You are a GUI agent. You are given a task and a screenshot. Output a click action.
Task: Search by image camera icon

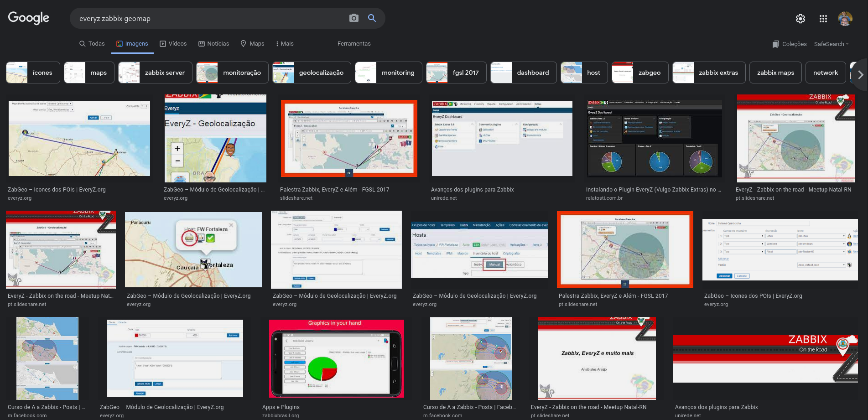click(x=354, y=18)
